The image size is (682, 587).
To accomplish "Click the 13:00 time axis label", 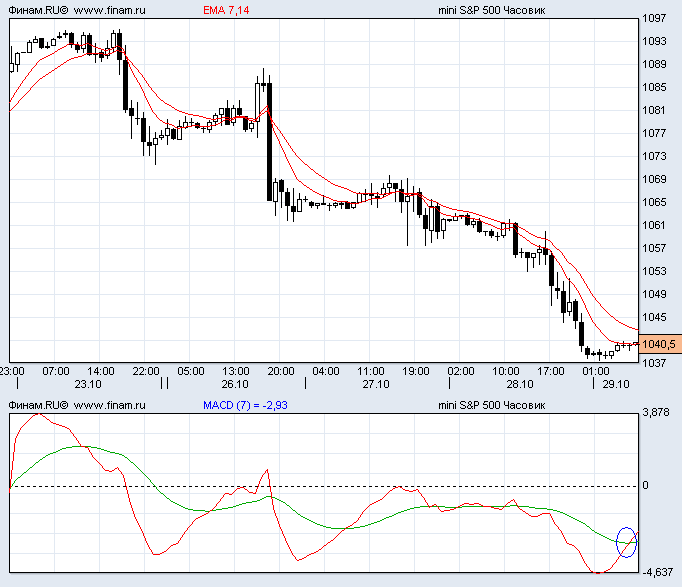I will tap(236, 371).
